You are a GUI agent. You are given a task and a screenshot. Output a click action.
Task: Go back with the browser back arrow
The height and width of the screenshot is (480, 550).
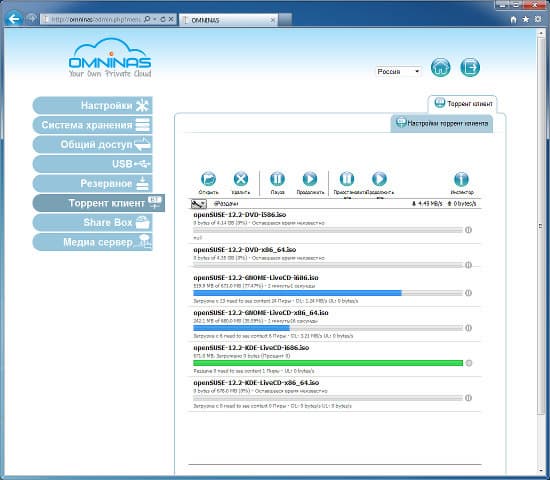[14, 19]
